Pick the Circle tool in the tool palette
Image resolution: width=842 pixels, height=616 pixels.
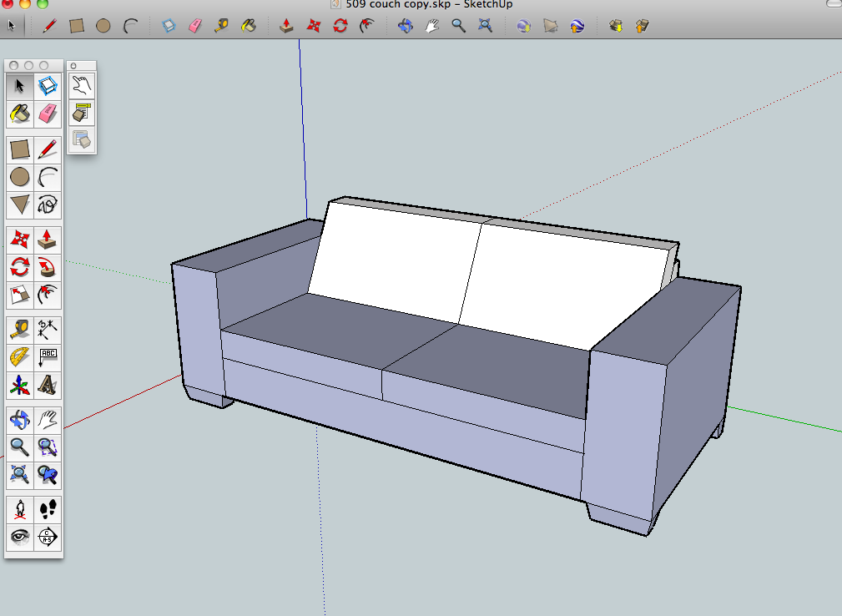(x=20, y=177)
